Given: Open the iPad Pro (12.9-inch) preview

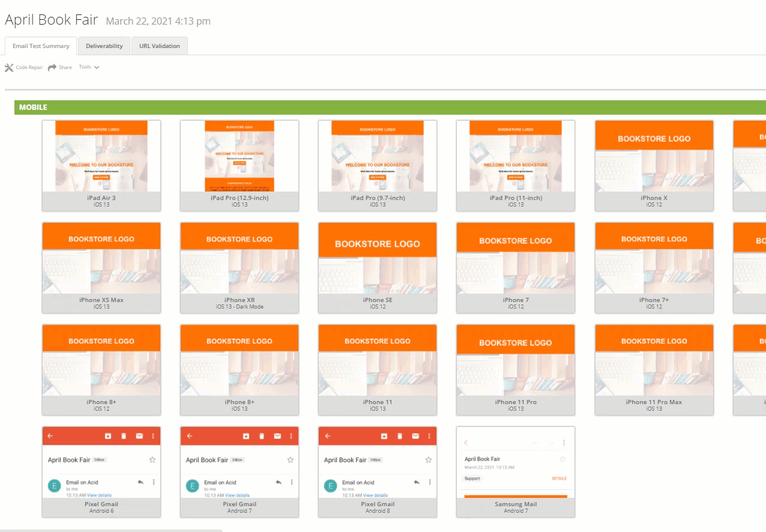Looking at the screenshot, I should point(240,166).
